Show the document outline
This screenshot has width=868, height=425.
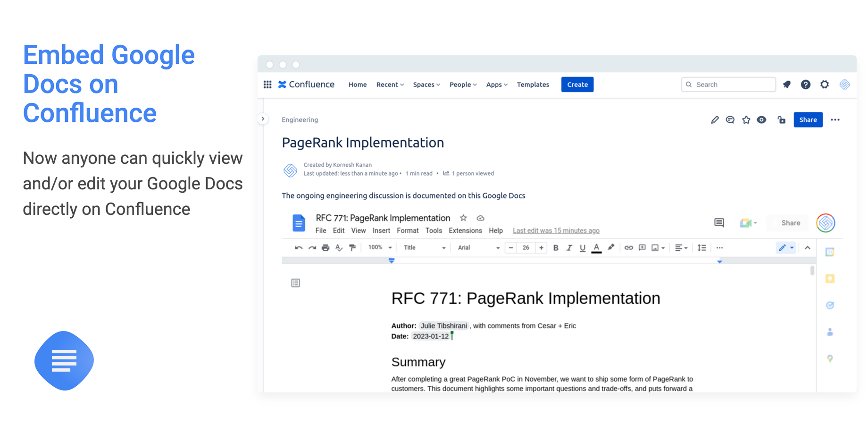(295, 283)
